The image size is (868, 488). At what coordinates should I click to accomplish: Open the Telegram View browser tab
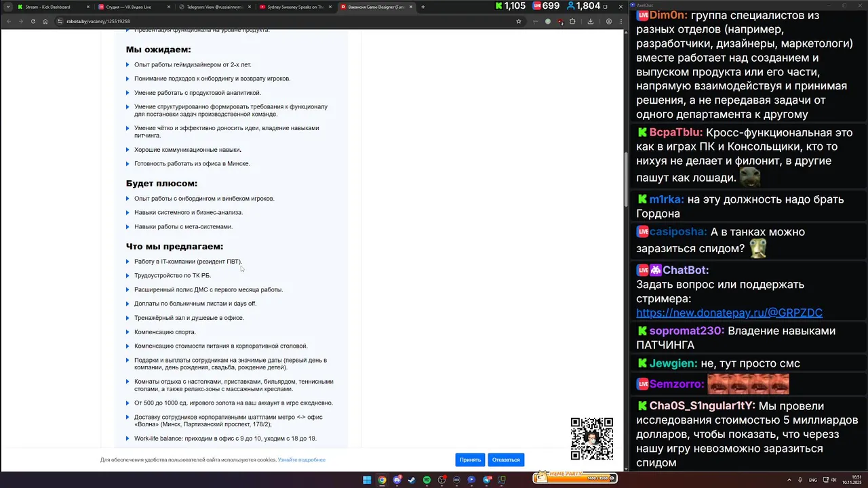(x=214, y=7)
